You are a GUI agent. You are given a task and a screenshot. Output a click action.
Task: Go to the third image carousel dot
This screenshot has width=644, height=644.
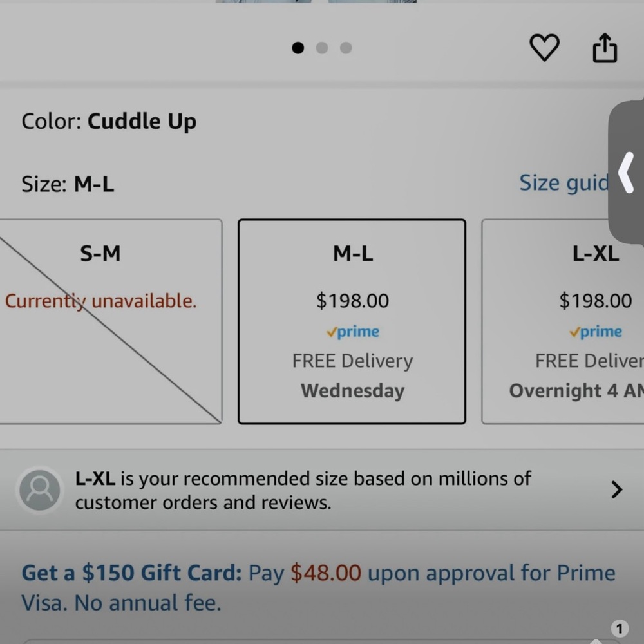pos(346,48)
